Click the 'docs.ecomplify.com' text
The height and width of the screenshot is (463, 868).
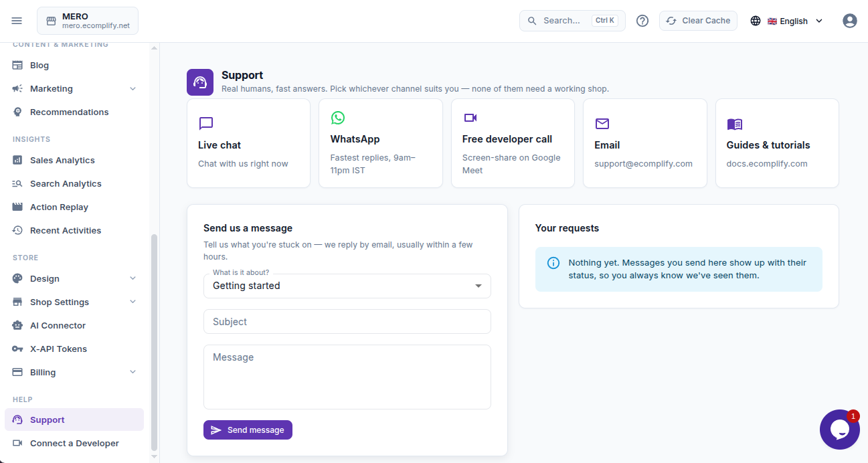[x=767, y=164]
